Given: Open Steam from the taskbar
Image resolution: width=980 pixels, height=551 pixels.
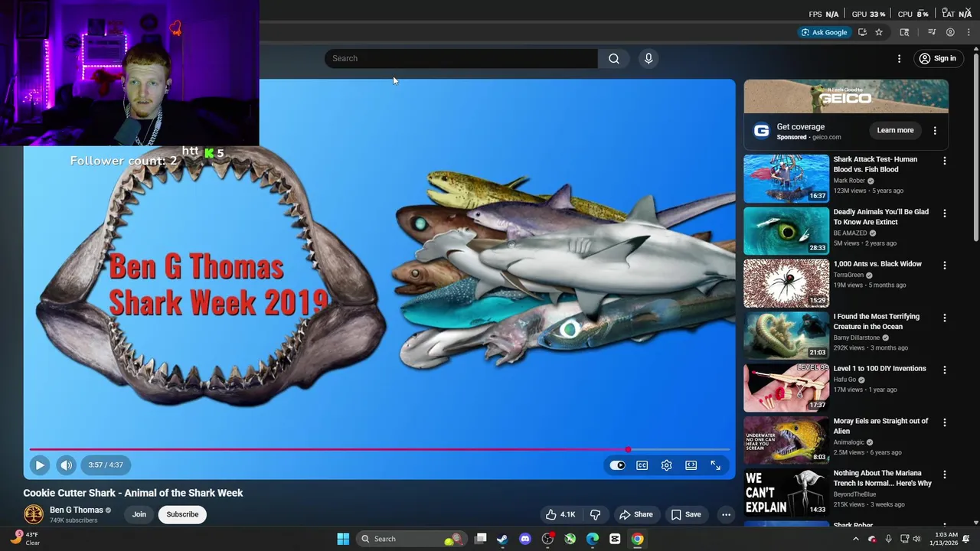Looking at the screenshot, I should click(502, 539).
